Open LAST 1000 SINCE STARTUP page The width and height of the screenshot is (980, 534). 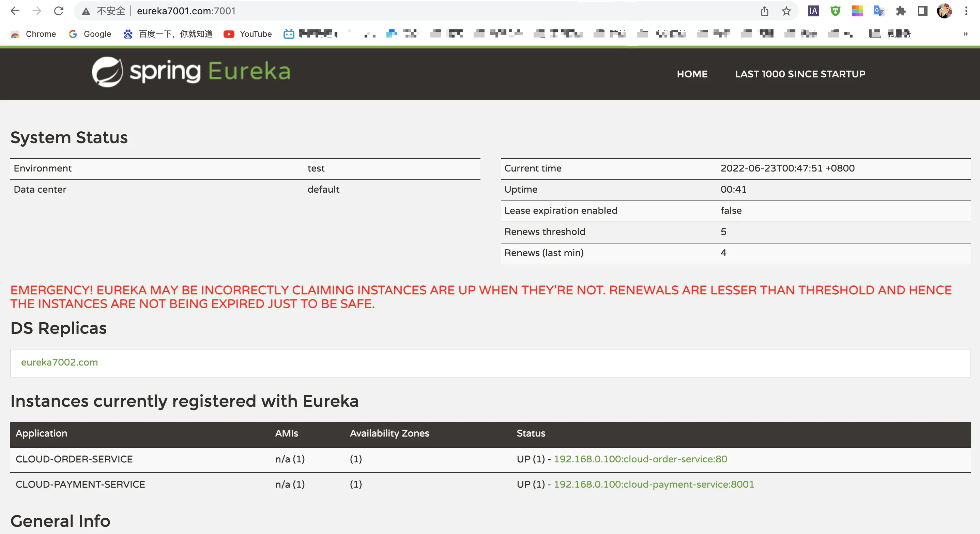click(x=800, y=74)
